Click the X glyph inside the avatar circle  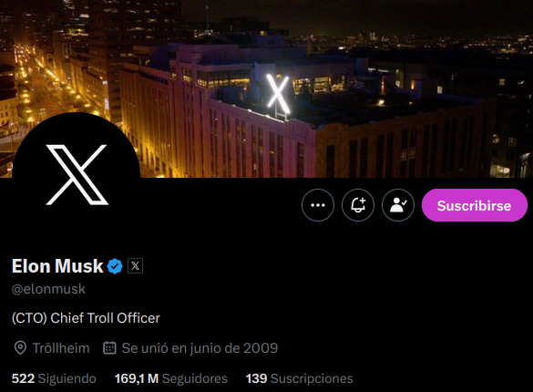point(77,175)
